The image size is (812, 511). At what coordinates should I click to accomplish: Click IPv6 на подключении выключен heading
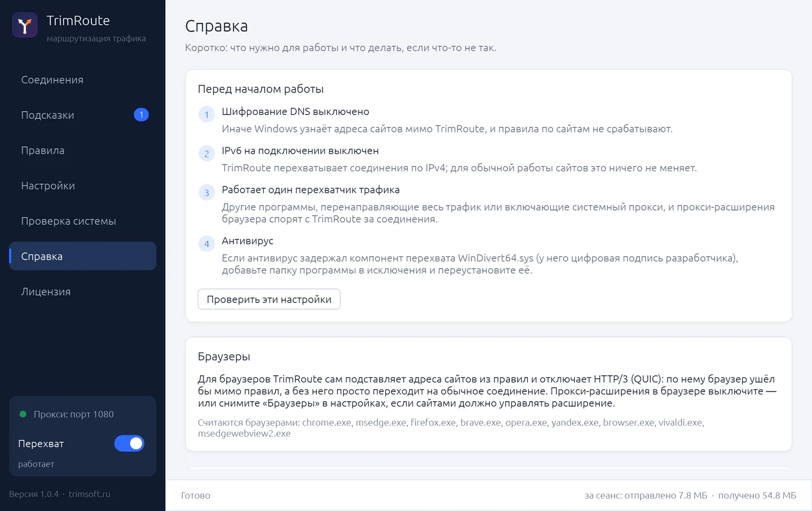coord(300,150)
